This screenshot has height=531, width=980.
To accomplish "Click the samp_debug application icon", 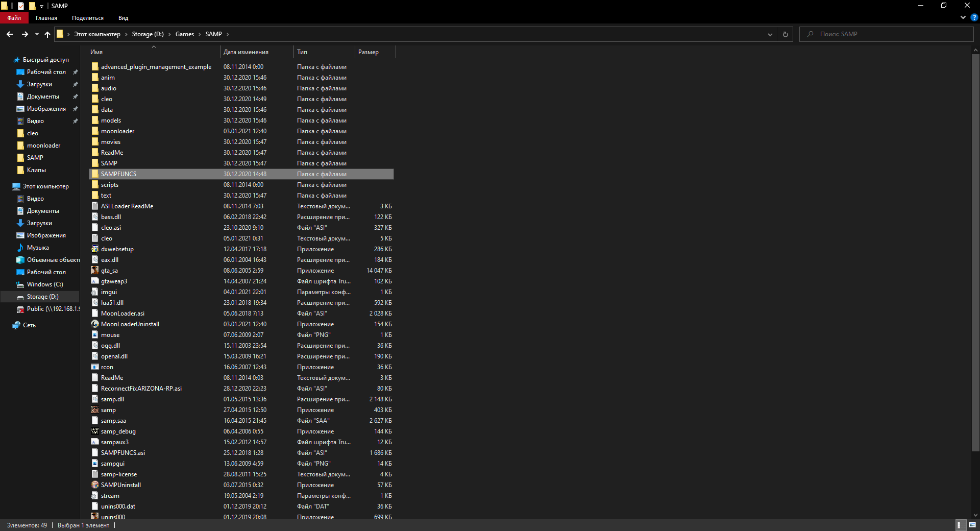I will (x=95, y=431).
